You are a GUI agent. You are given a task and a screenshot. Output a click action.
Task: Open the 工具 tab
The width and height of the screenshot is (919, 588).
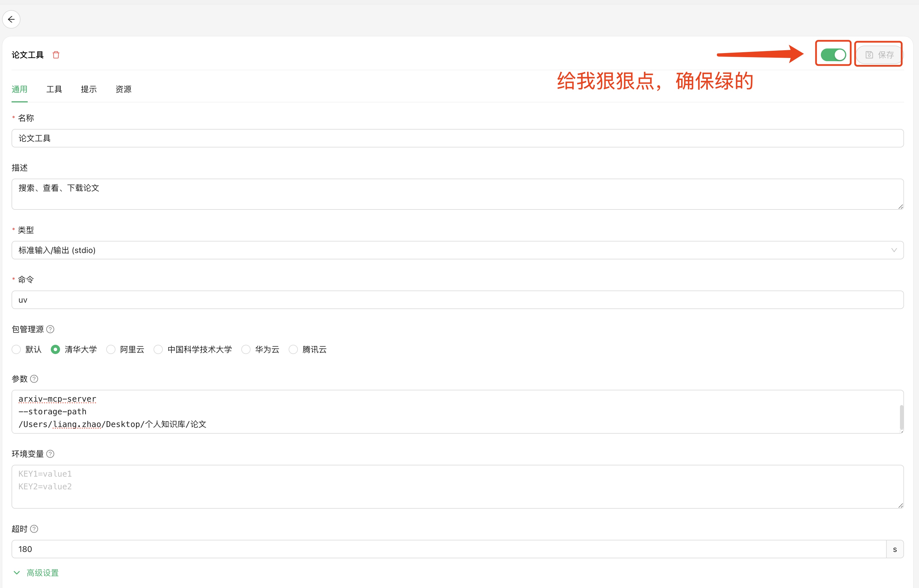coord(54,89)
